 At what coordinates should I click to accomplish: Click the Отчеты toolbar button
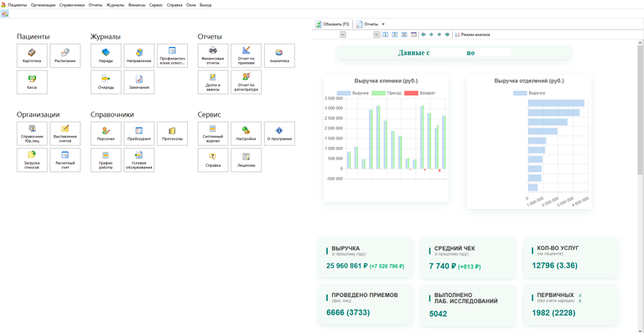click(367, 24)
